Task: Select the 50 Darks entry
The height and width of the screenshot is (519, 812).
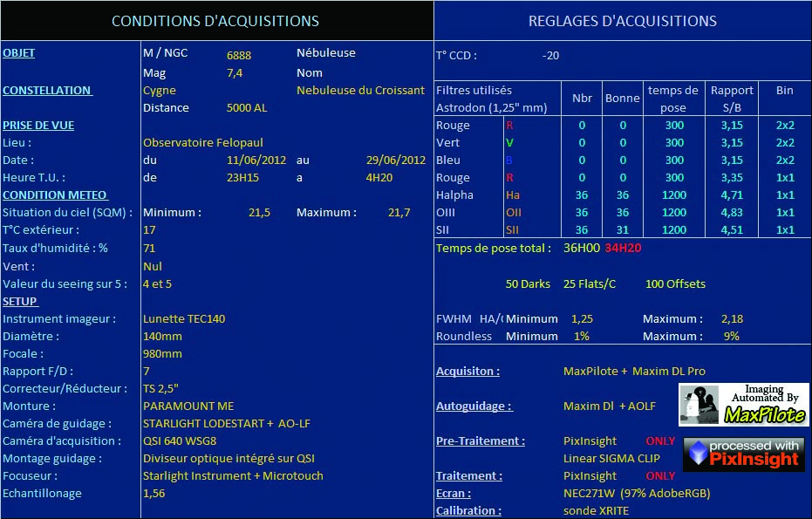Action: pos(528,283)
